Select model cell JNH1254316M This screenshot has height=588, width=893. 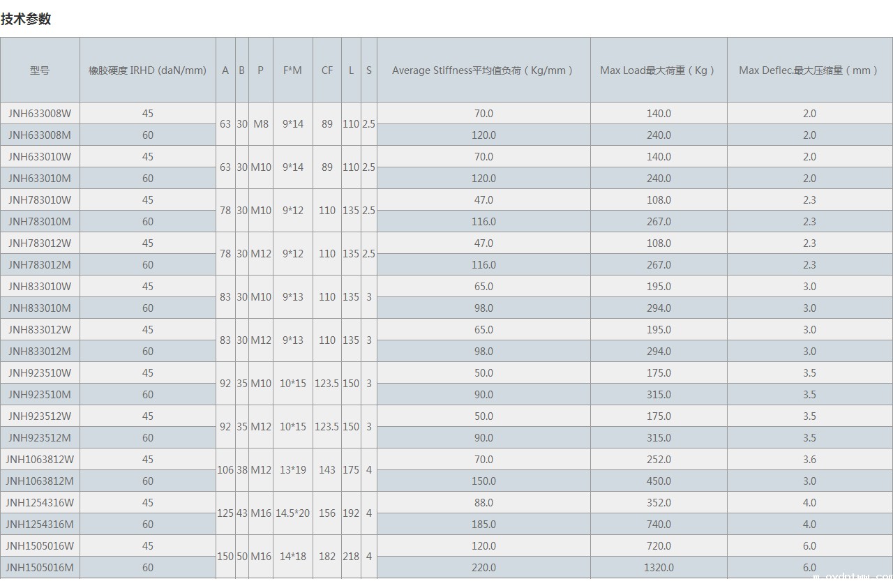click(x=40, y=524)
